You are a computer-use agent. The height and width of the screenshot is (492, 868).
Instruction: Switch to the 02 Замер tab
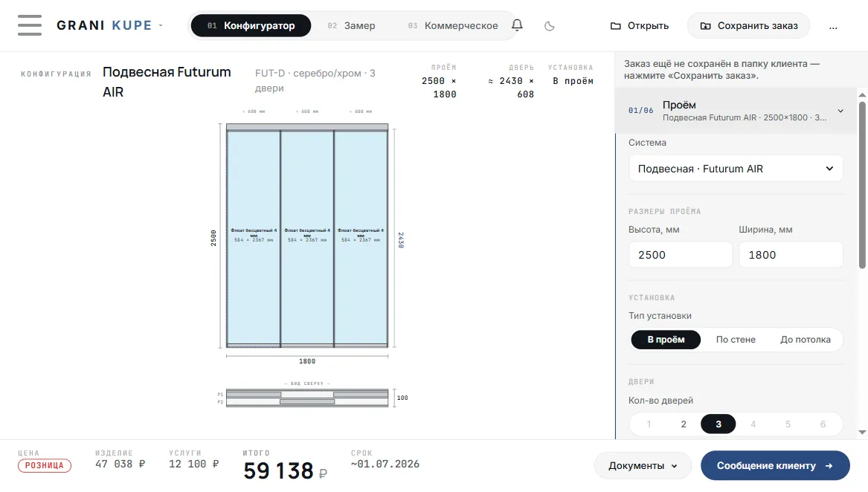pyautogui.click(x=351, y=25)
